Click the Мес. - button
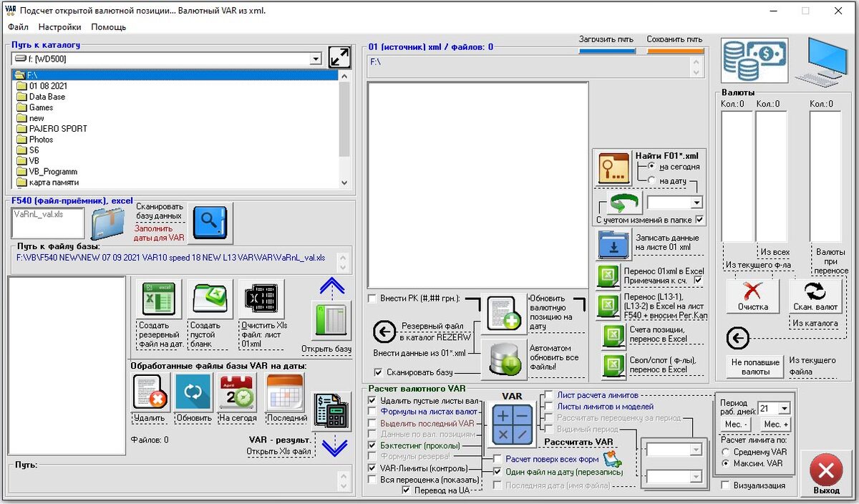This screenshot has height=504, width=859. [x=734, y=425]
